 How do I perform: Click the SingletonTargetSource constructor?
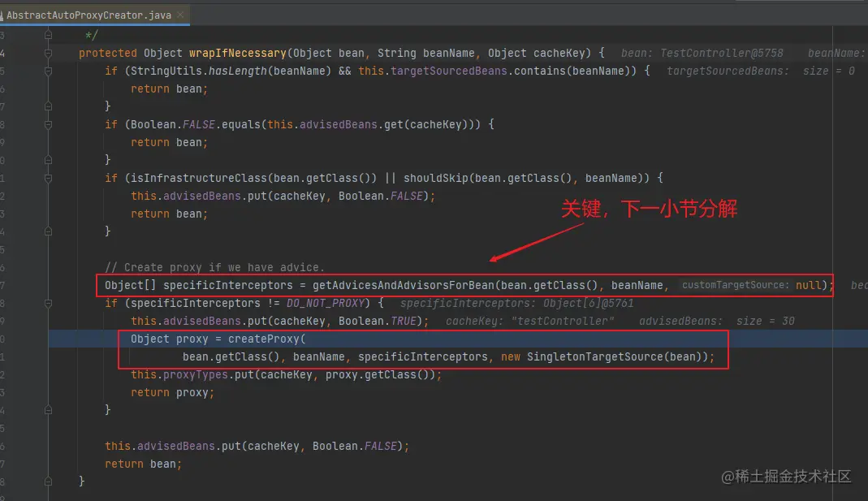pyautogui.click(x=594, y=357)
